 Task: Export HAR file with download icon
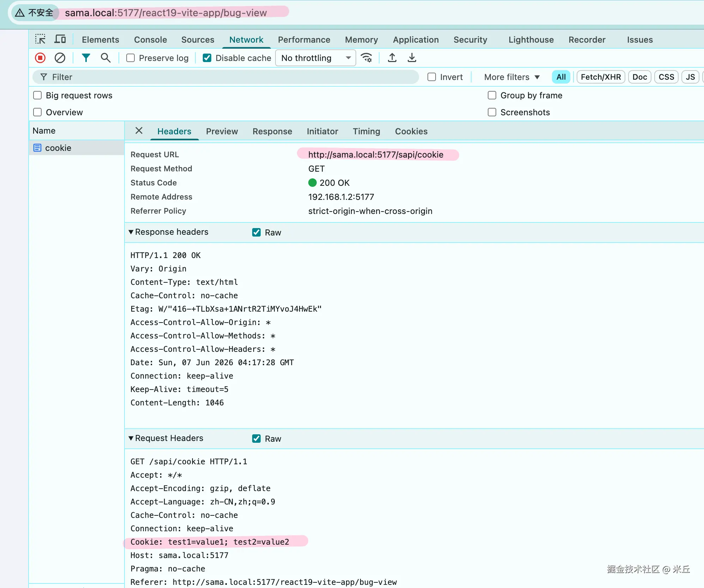412,58
